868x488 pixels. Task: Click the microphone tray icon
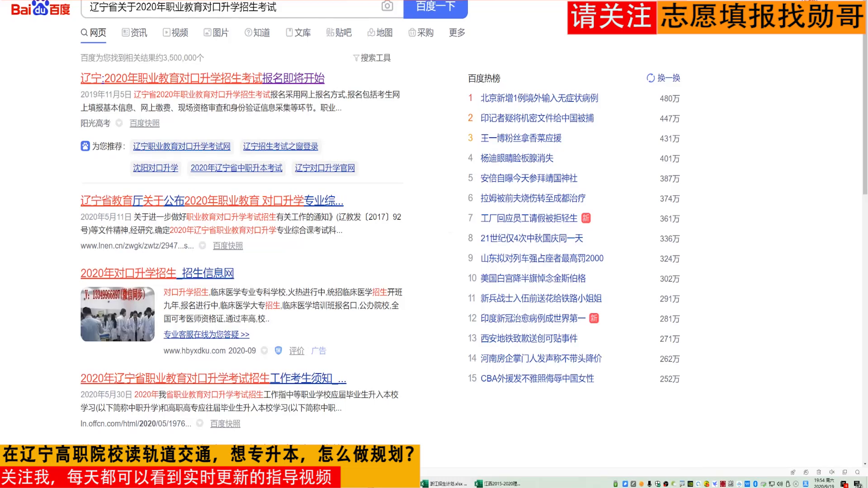click(x=649, y=484)
